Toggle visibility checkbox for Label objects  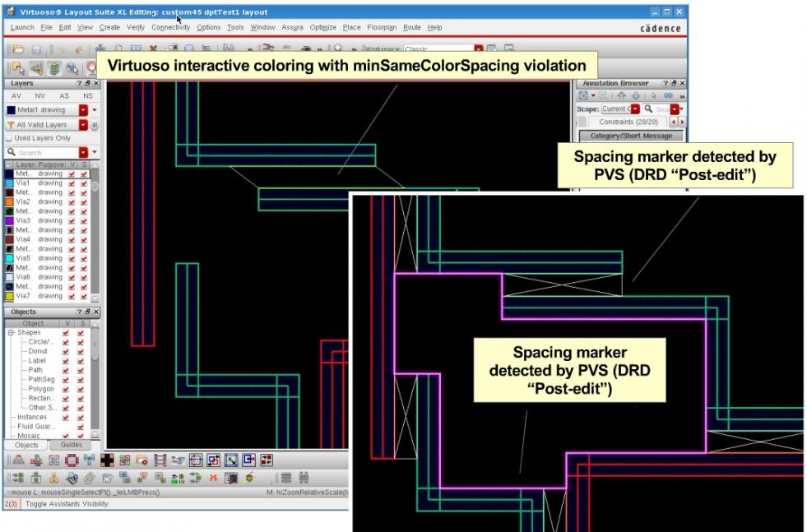pos(66,361)
